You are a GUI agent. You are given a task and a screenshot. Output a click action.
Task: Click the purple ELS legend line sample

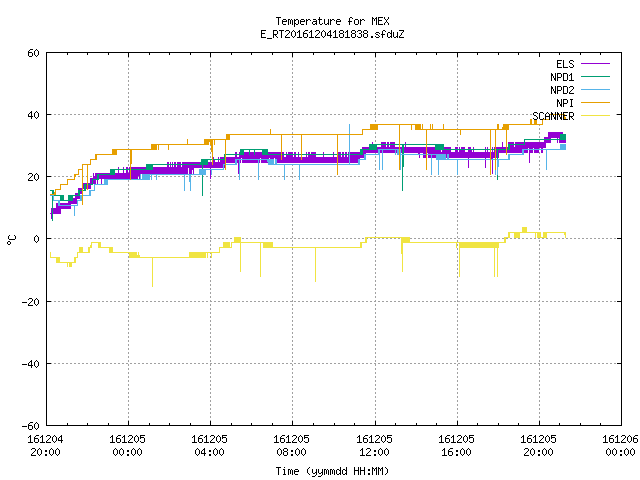(x=596, y=64)
